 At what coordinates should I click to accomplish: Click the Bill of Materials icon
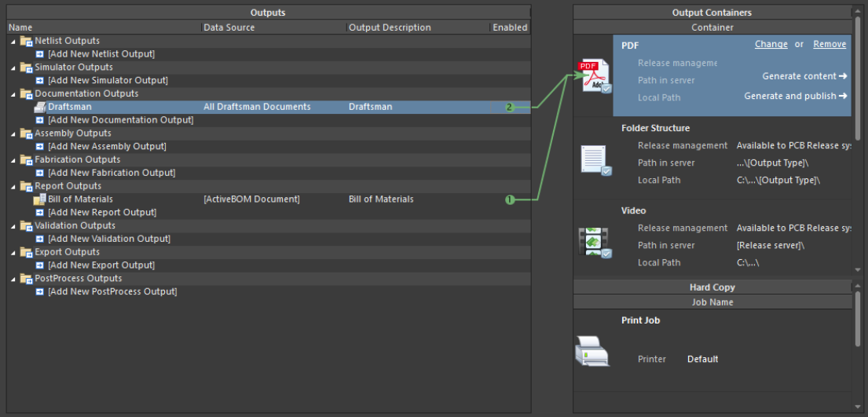(x=40, y=199)
